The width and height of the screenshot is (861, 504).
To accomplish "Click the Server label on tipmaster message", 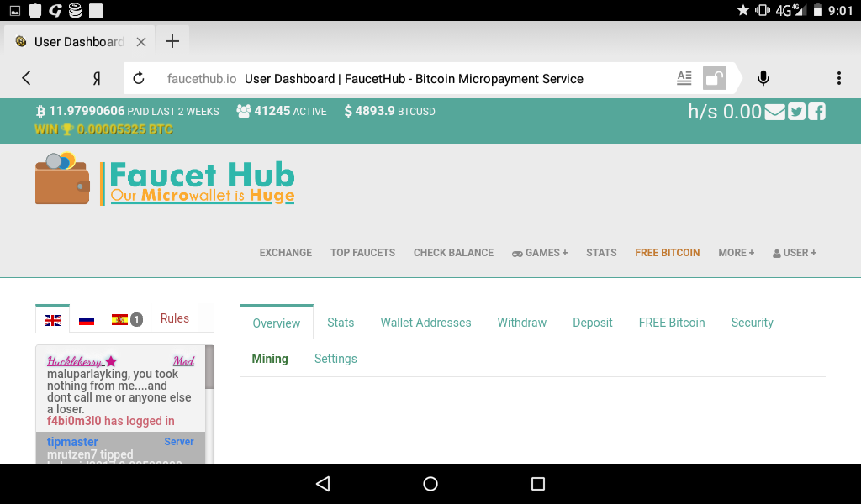I will point(178,442).
